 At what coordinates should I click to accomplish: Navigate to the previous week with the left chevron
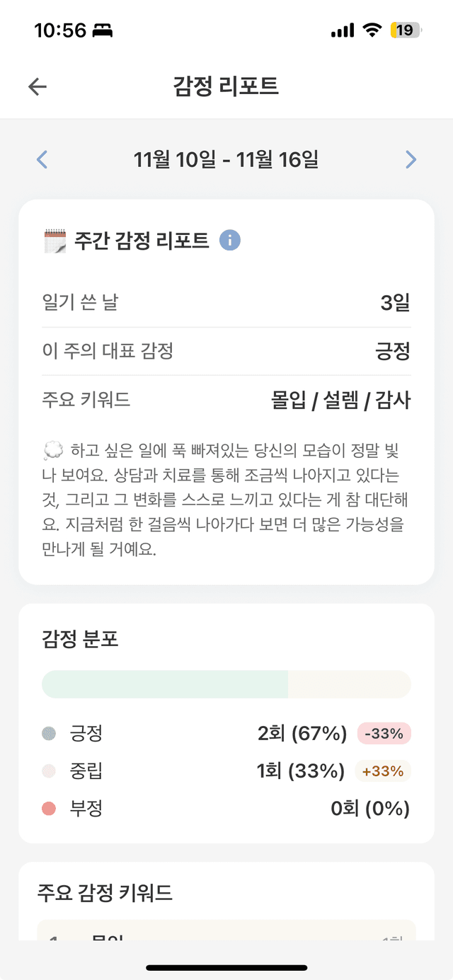click(x=42, y=159)
